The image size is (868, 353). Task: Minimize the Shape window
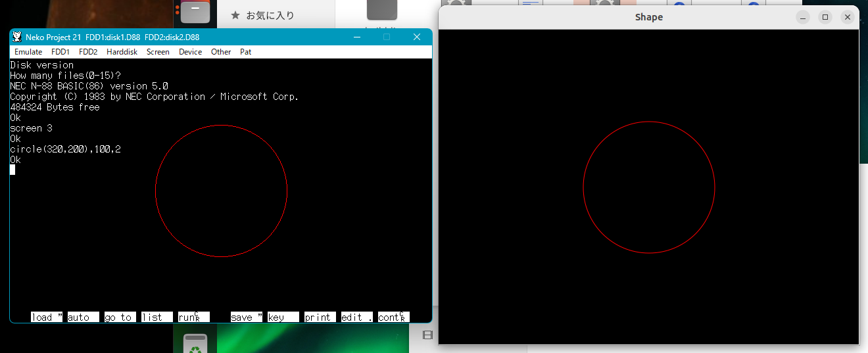[x=803, y=17]
